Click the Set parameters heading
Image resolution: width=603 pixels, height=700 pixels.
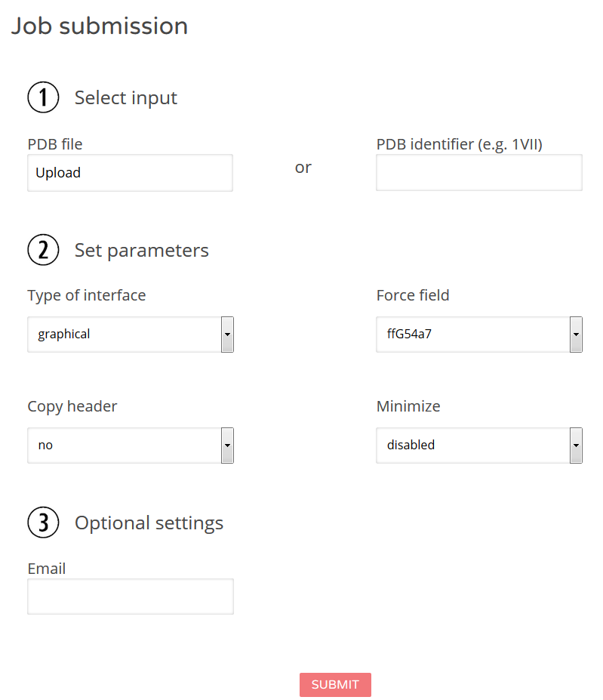(141, 251)
